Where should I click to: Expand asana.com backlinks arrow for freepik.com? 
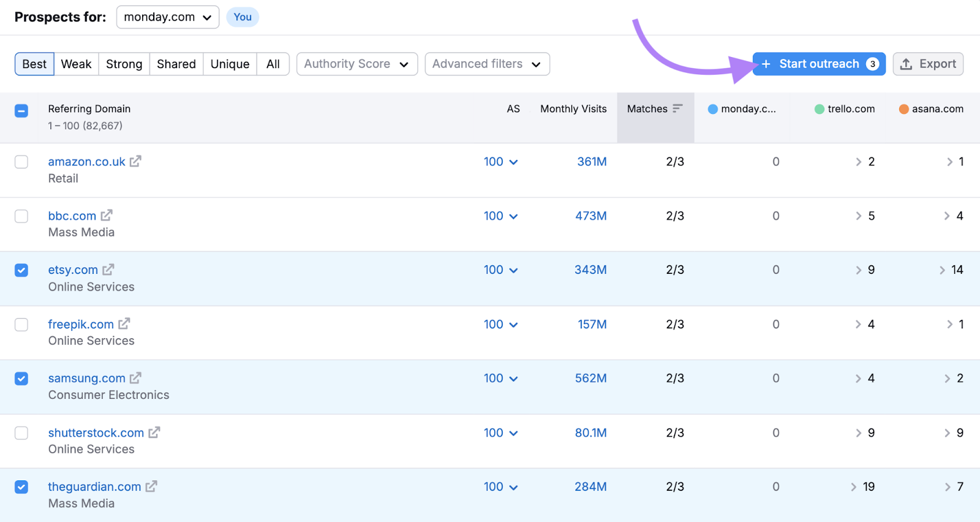point(950,324)
